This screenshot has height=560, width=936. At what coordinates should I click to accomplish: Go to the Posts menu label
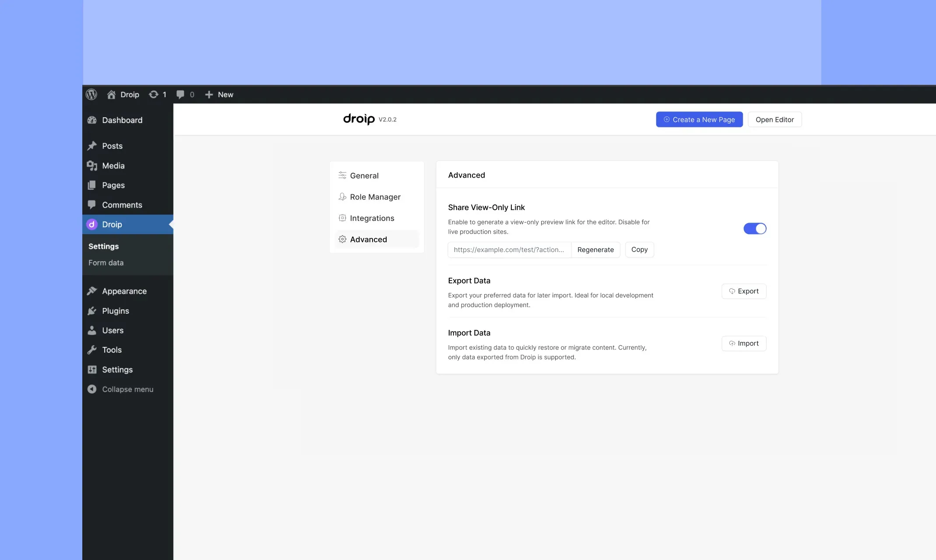(112, 146)
